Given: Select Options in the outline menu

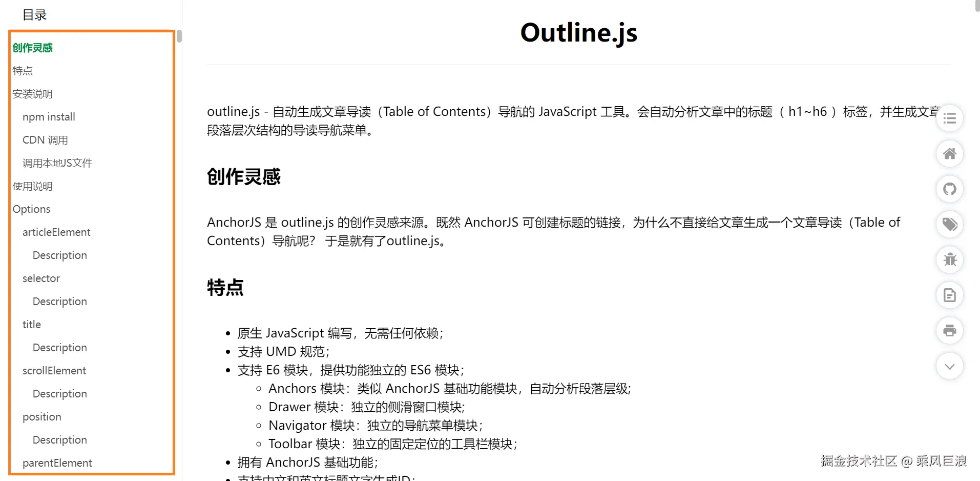Looking at the screenshot, I should [31, 209].
